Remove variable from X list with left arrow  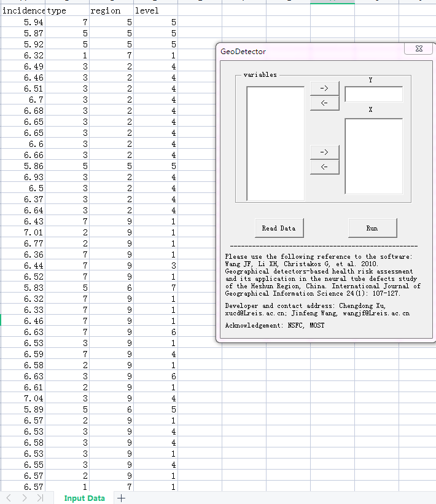coord(325,167)
